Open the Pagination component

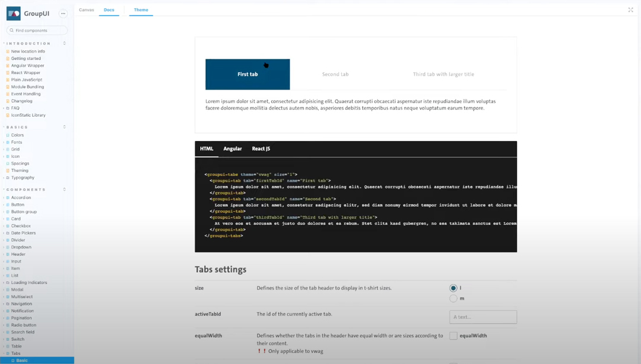21,318
